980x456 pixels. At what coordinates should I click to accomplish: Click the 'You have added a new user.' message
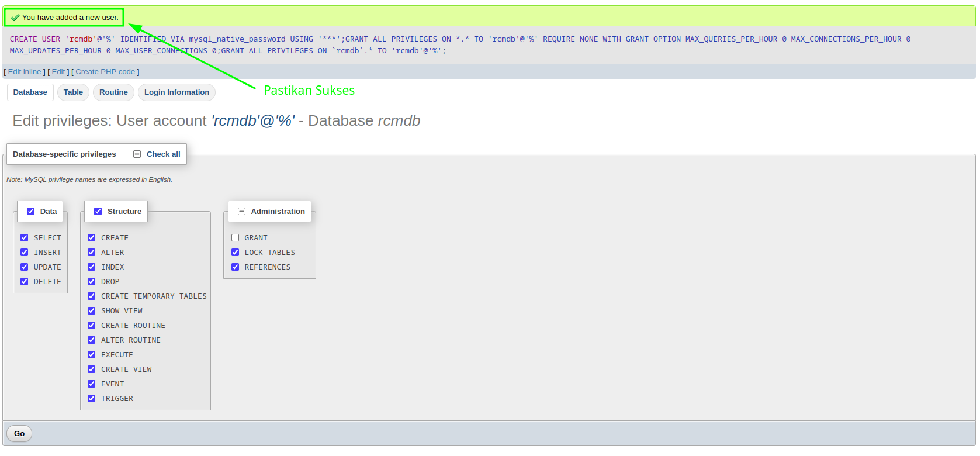70,18
